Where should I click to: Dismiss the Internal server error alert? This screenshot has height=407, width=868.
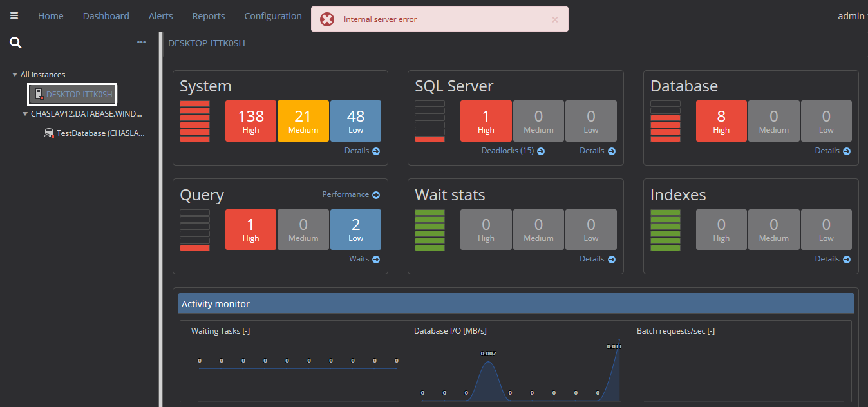point(555,19)
